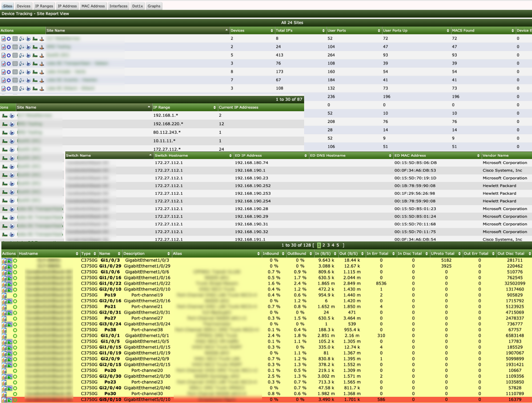Click the green status circle for interface Gi1/0/6
Image resolution: width=532 pixels, height=403 pixels.
point(15,272)
